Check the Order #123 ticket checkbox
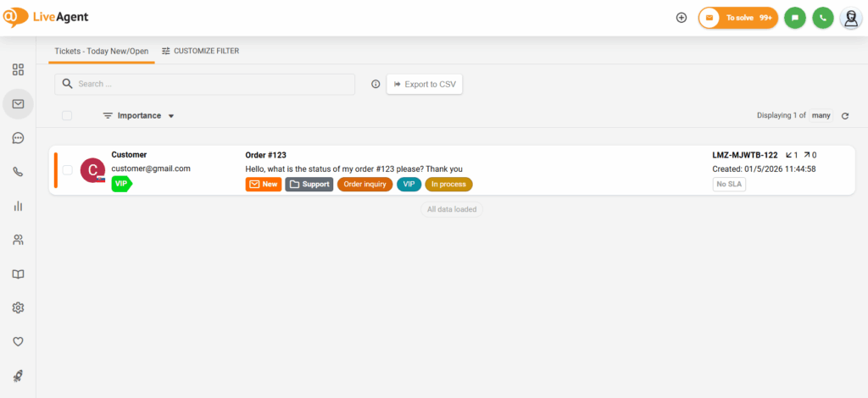This screenshot has width=868, height=398. point(67,170)
